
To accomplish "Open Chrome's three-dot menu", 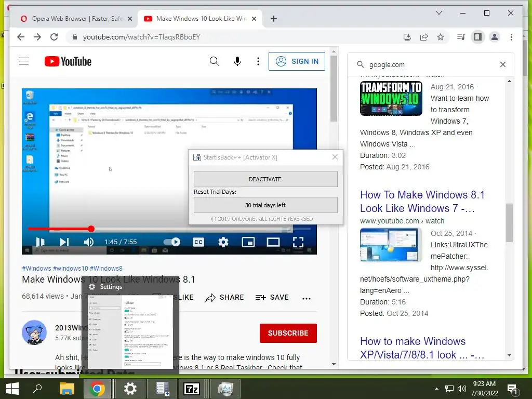I will click(511, 37).
